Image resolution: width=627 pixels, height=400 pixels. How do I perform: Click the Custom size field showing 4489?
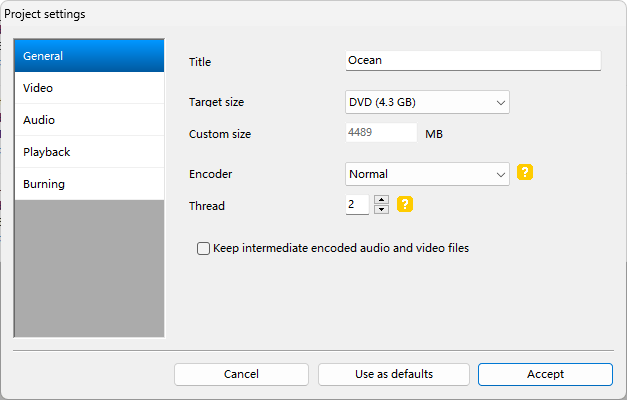[x=380, y=133]
